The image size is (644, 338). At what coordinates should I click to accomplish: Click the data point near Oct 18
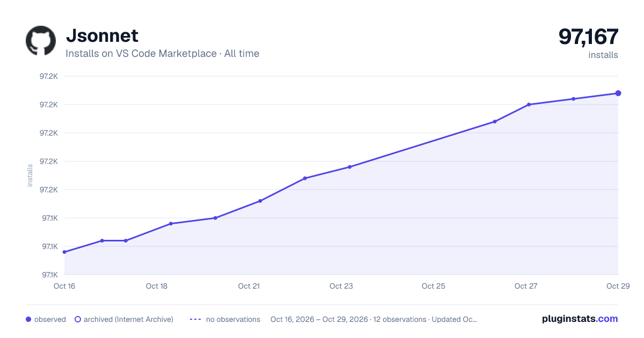tap(171, 224)
